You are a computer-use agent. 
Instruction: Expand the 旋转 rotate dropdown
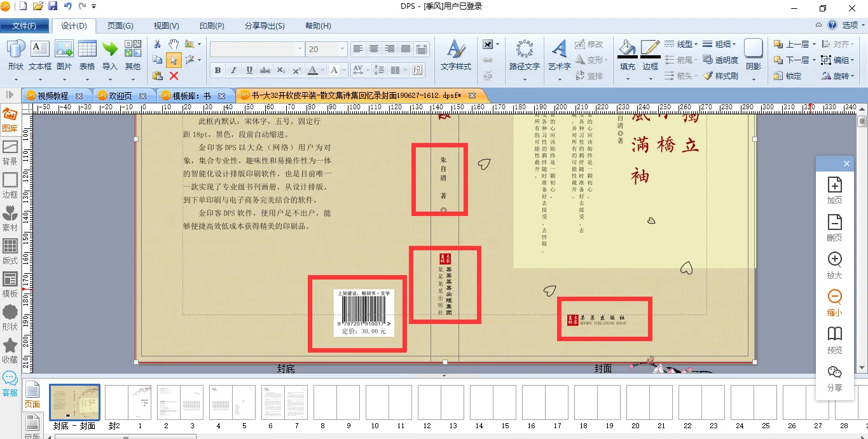836,76
